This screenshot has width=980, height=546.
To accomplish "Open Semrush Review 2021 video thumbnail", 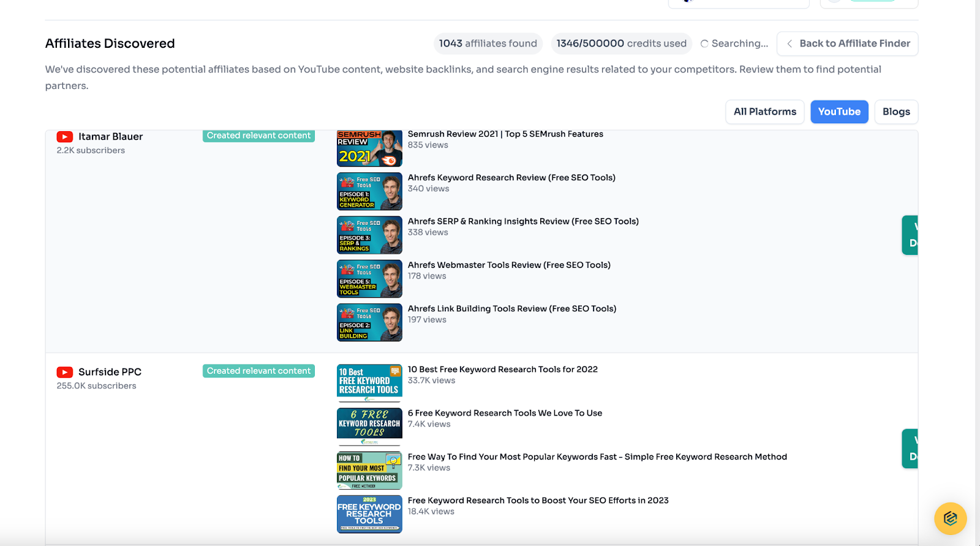I will 369,148.
